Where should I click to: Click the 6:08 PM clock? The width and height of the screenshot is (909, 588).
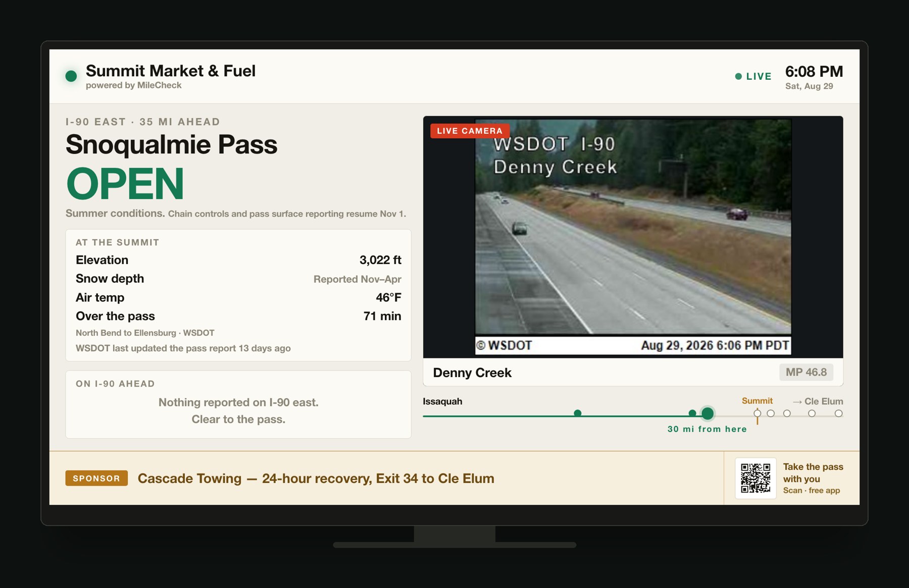[x=814, y=71]
